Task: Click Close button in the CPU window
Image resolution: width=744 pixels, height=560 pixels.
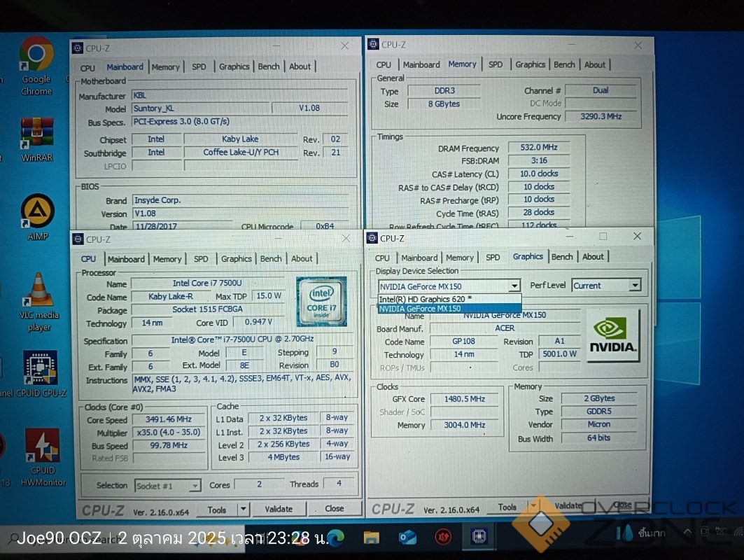Action: coord(334,508)
